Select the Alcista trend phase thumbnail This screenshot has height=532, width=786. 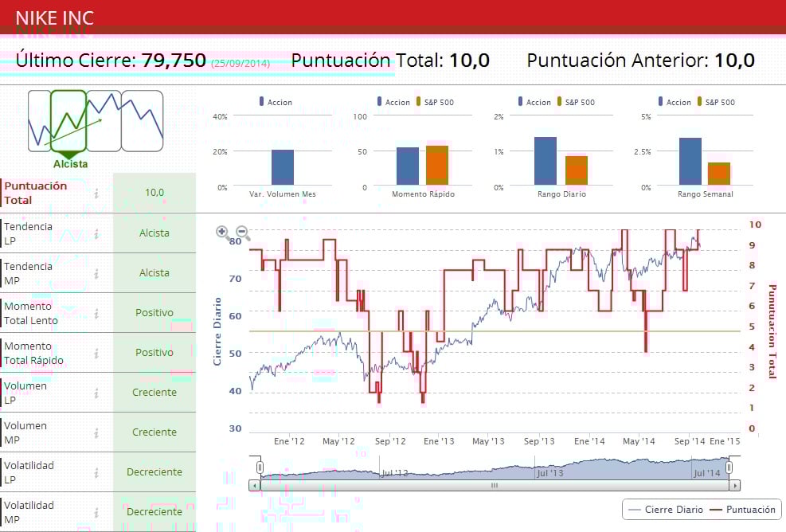tap(68, 121)
